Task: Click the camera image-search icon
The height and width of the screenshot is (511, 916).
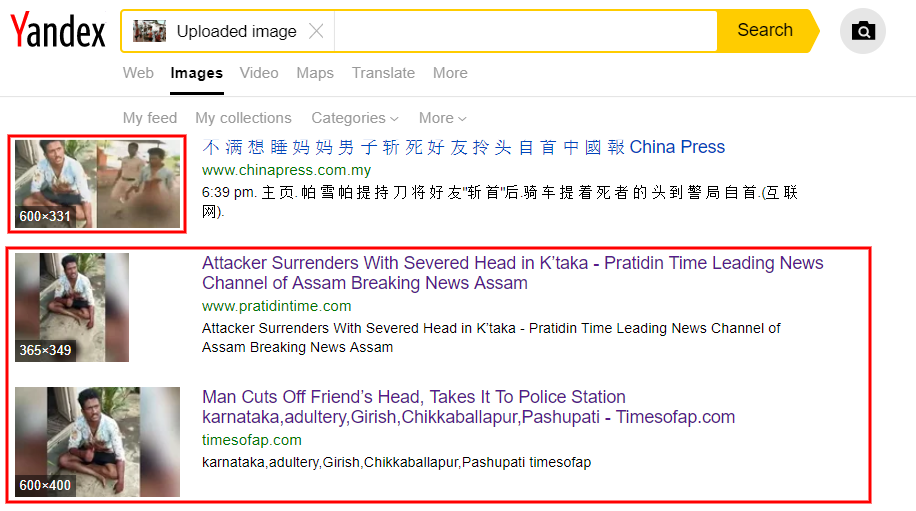Action: (x=863, y=30)
